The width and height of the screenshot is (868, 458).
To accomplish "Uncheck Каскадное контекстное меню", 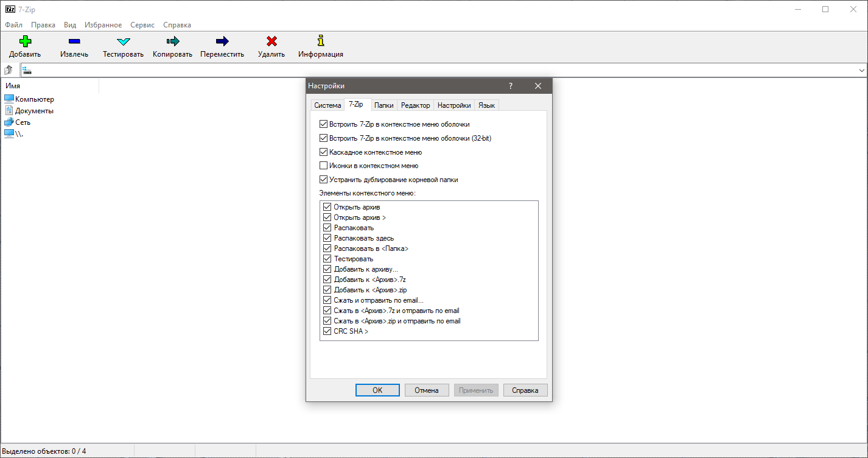I will (324, 152).
